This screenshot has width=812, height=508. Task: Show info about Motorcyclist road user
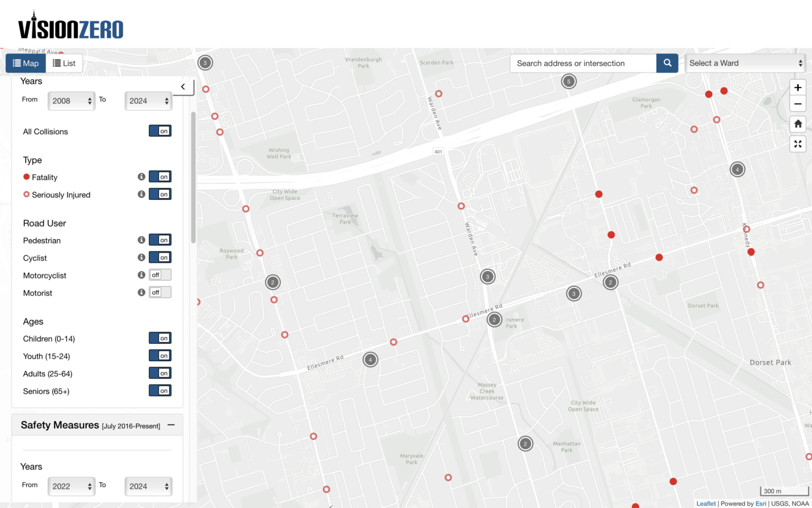click(x=141, y=275)
